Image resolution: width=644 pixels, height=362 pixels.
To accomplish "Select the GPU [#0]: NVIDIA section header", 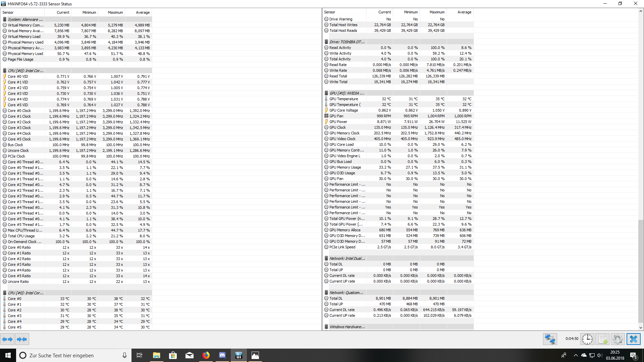I will point(346,93).
